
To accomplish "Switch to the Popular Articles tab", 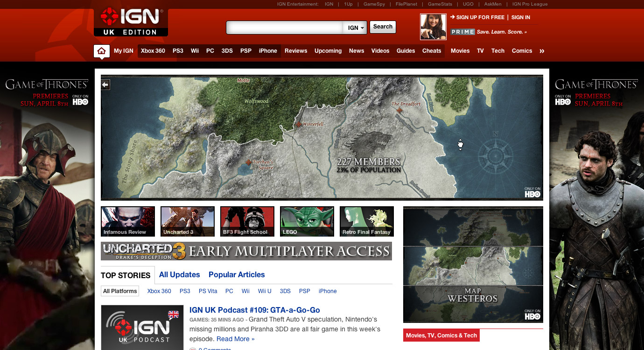I will (x=237, y=275).
